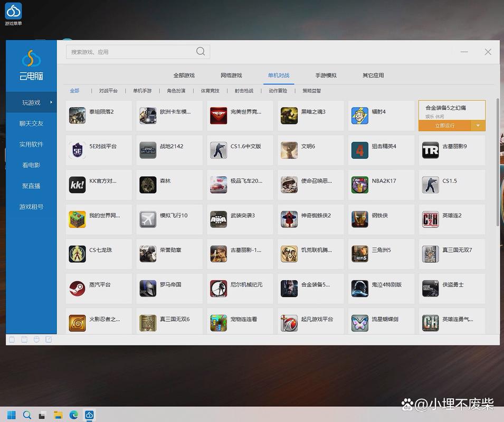The width and height of the screenshot is (504, 422).
Task: Filter by 体育竞技 category
Action: (x=210, y=91)
